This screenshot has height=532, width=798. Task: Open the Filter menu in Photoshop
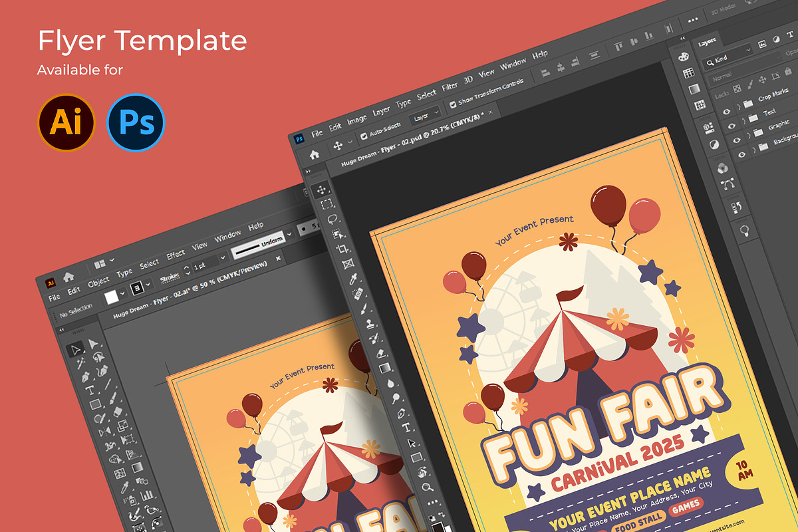point(450,86)
